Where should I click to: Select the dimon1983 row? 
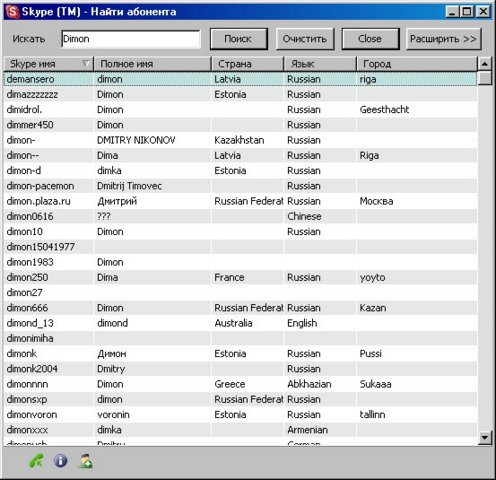[240, 262]
